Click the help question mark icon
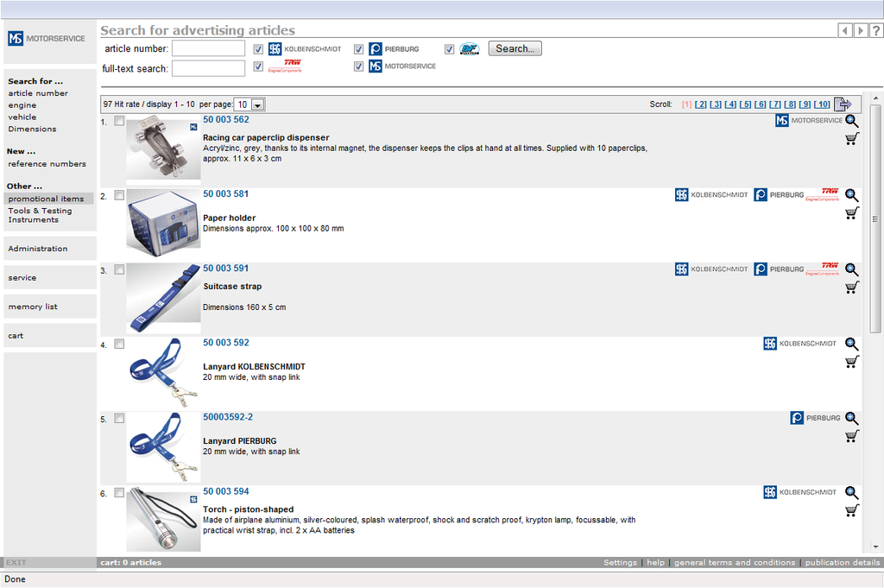 pos(875,31)
